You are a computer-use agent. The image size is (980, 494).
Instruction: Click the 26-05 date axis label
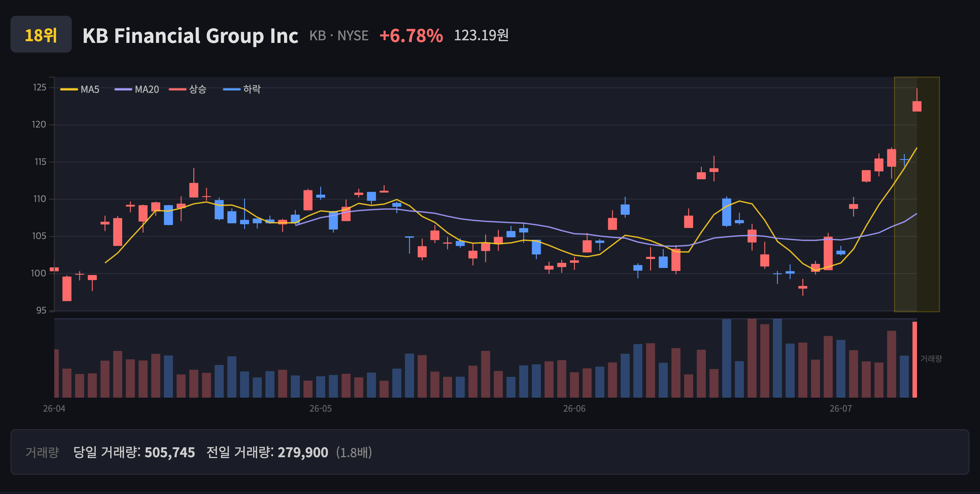(320, 409)
